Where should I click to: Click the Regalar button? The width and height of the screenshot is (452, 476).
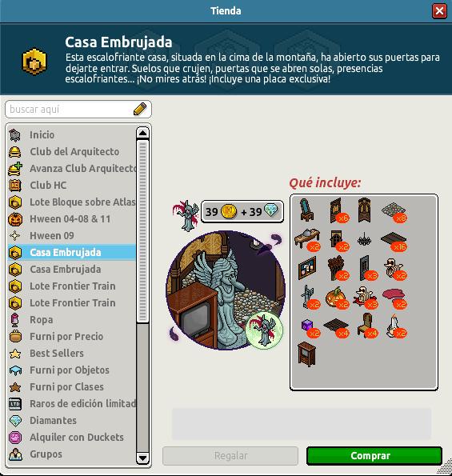click(230, 456)
